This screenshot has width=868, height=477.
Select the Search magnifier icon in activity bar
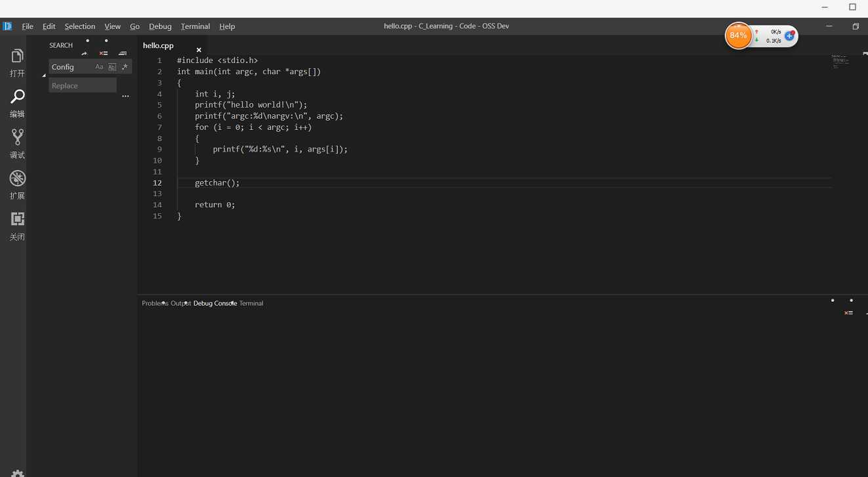[x=17, y=97]
